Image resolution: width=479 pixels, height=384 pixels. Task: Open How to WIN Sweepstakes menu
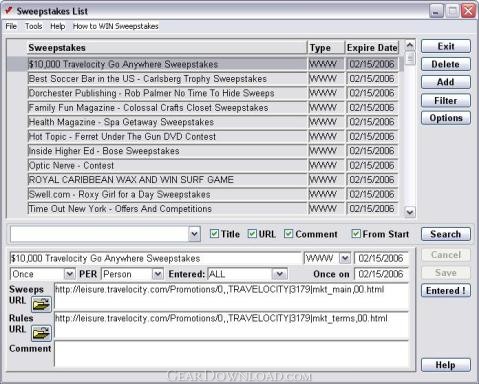115,26
